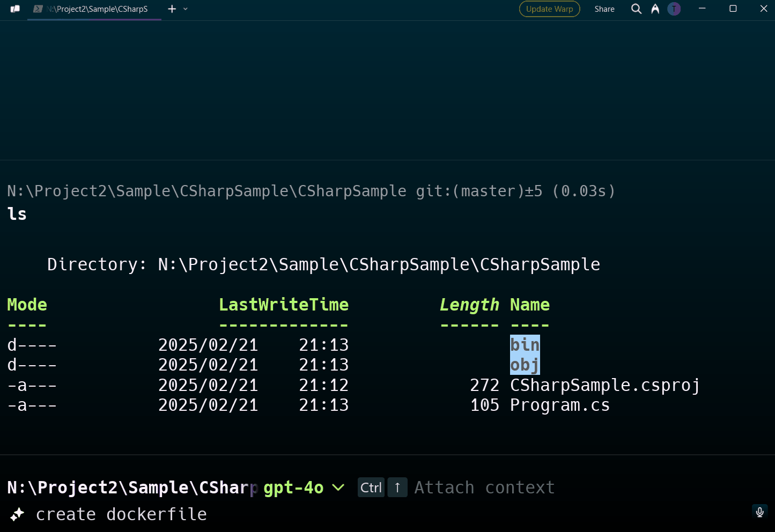Click the Program.cs file name
The image size is (775, 532).
click(x=560, y=405)
